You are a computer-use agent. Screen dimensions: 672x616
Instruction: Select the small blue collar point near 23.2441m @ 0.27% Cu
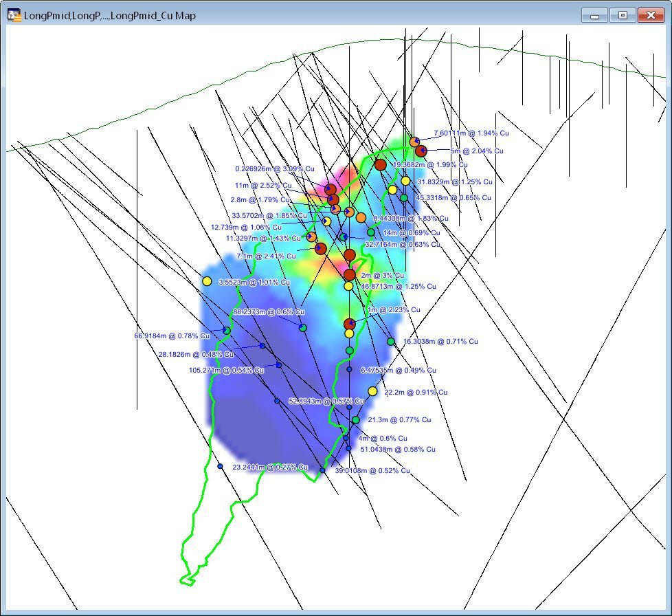pos(220,465)
